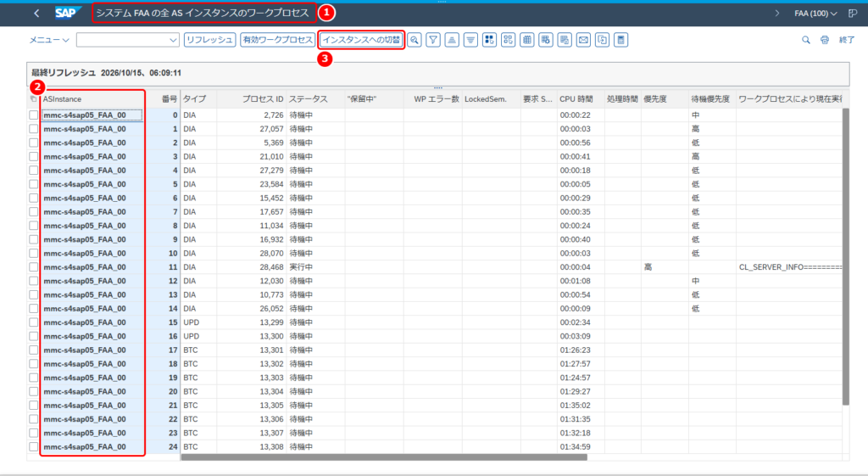Click the select all rows icon

[489, 40]
